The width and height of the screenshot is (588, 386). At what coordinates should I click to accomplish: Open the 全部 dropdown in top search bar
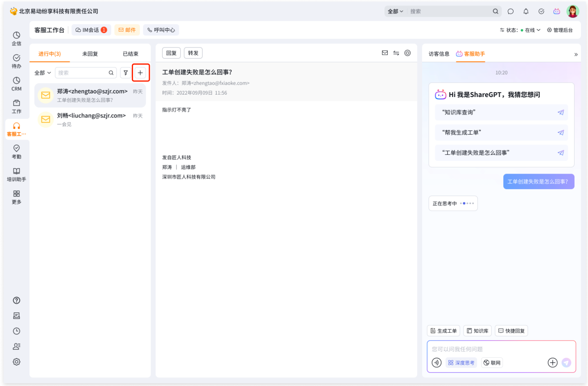(x=396, y=11)
